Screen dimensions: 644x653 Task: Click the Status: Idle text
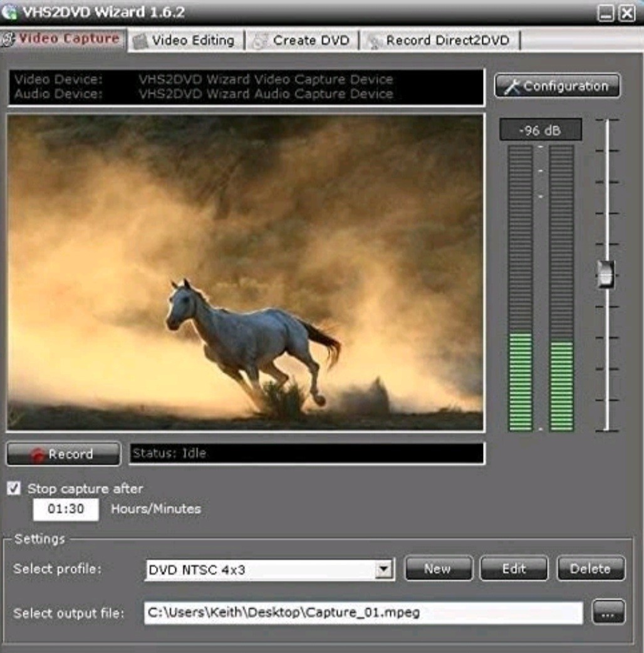[x=169, y=453]
